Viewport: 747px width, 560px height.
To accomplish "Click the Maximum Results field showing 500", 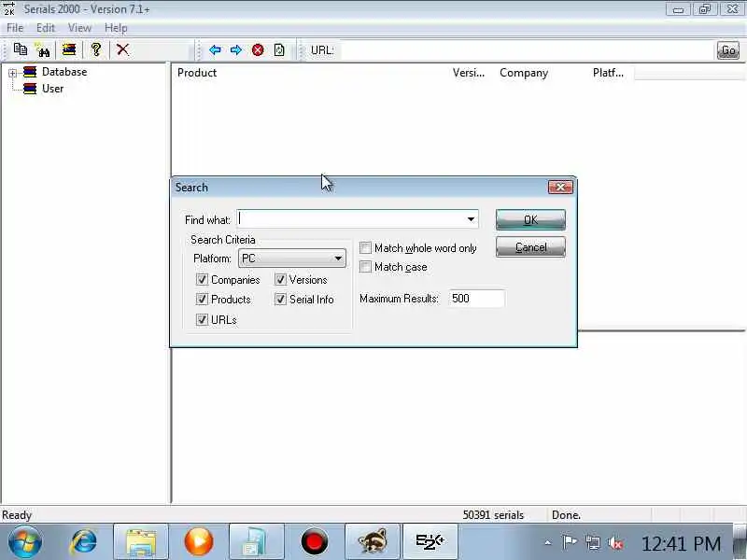I will click(476, 299).
